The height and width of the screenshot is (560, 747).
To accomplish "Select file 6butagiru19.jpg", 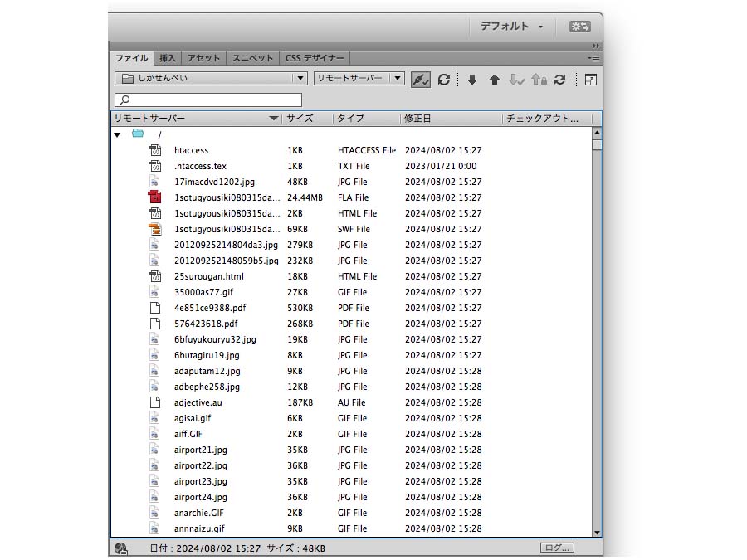I will click(x=207, y=355).
